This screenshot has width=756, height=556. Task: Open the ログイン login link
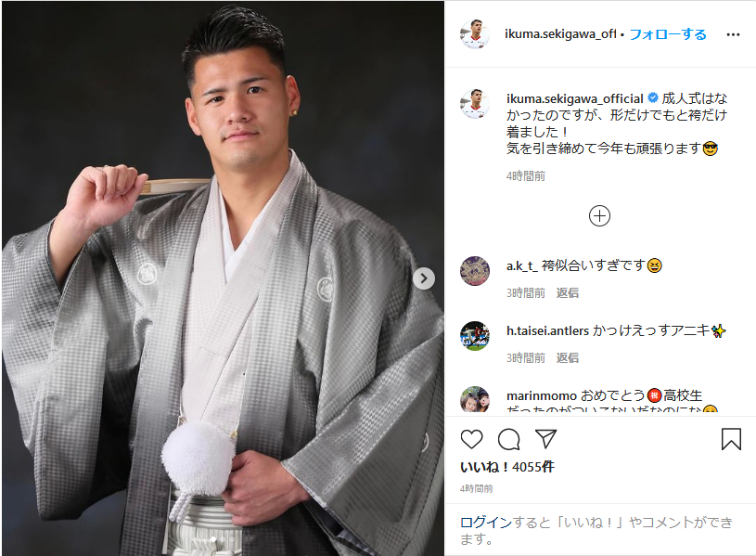[x=485, y=523]
